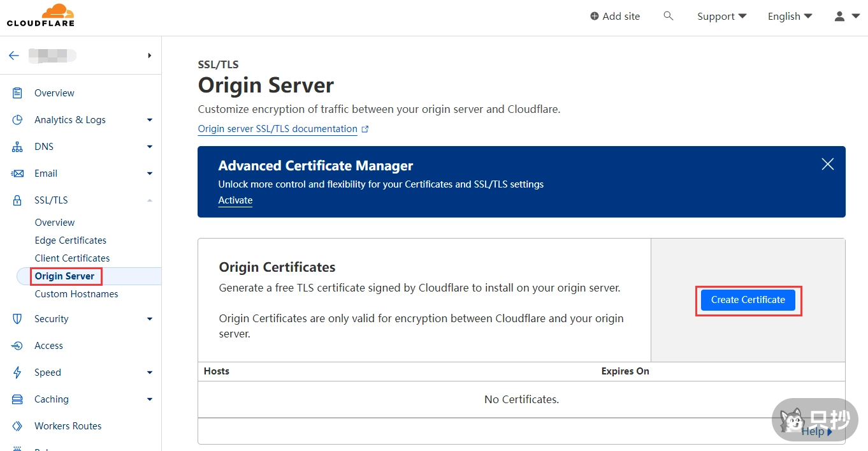Click the Cloudflare logo
868x451 pixels.
pyautogui.click(x=41, y=15)
